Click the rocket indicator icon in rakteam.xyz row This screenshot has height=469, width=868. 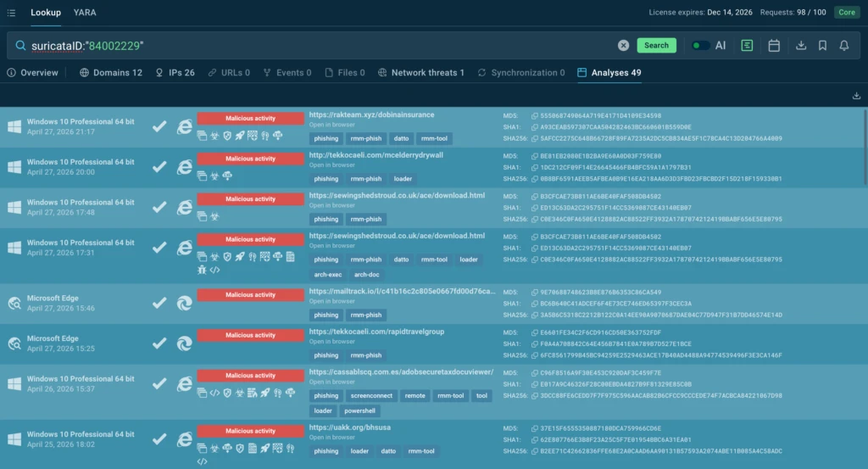pos(240,136)
